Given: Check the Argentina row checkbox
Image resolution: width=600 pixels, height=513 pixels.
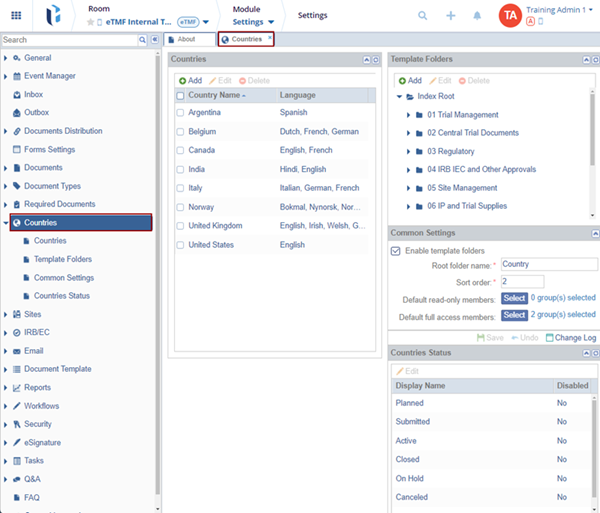Looking at the screenshot, I should click(180, 113).
